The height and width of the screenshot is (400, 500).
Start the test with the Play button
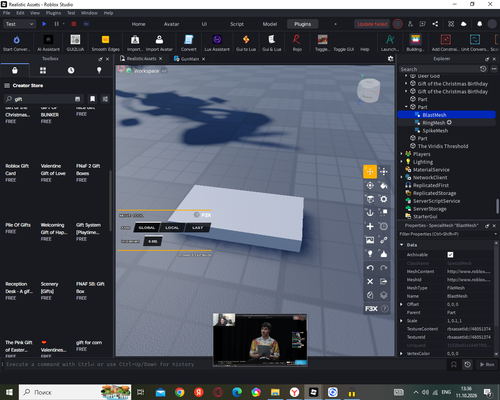point(44,24)
